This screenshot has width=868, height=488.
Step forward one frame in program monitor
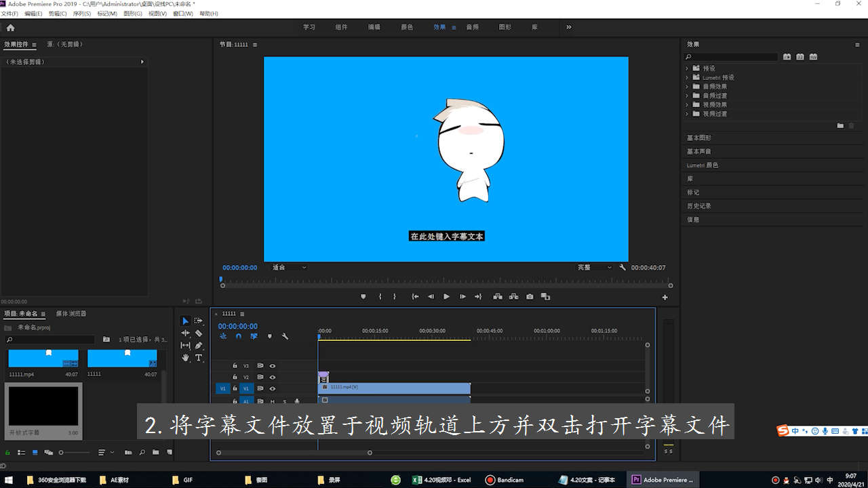point(462,296)
